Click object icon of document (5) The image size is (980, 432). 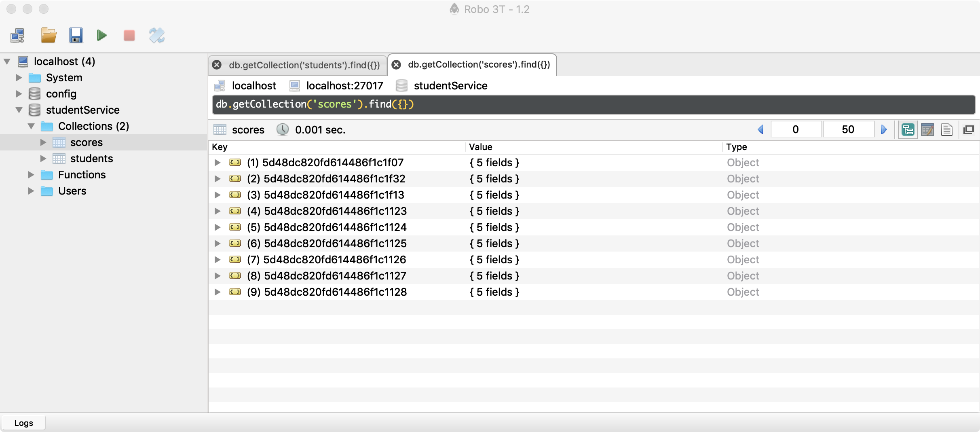coord(235,227)
